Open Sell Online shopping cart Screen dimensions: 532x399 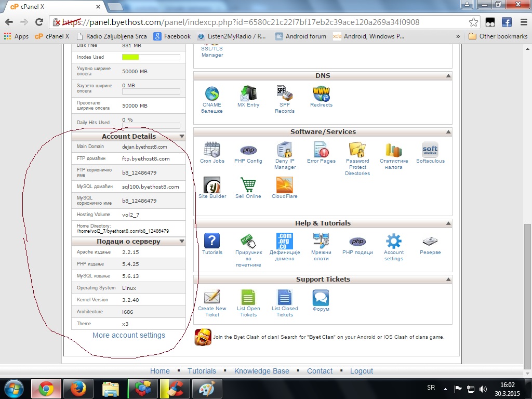[248, 185]
